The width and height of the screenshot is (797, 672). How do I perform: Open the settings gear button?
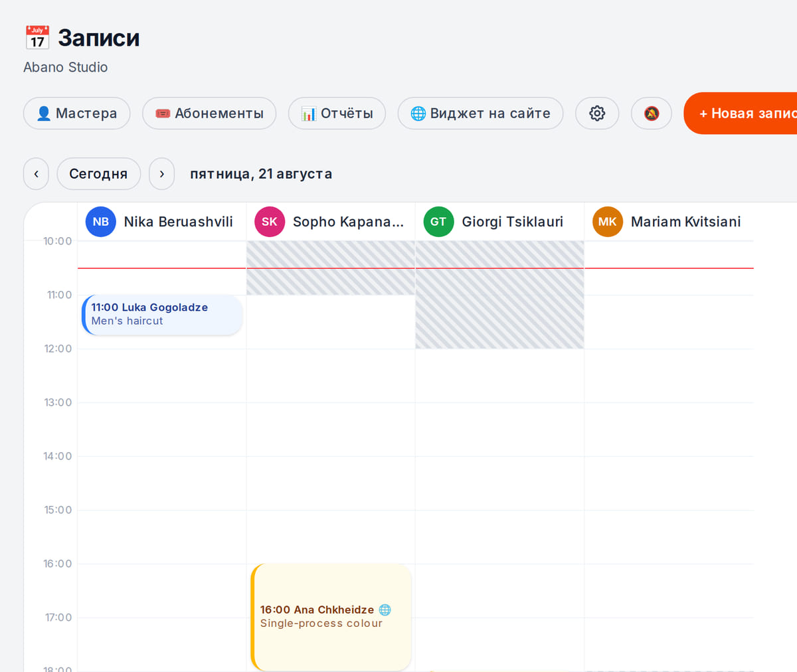click(597, 114)
